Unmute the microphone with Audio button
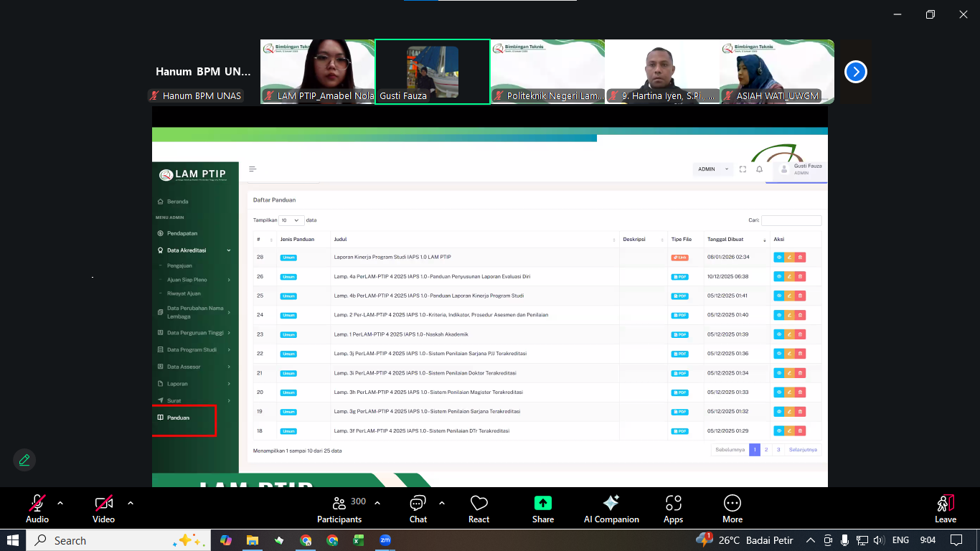 (37, 509)
